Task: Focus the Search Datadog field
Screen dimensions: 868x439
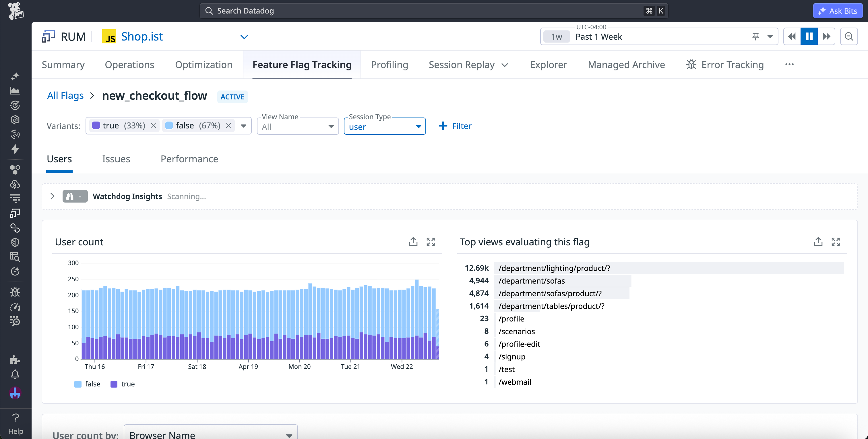Action: [434, 11]
